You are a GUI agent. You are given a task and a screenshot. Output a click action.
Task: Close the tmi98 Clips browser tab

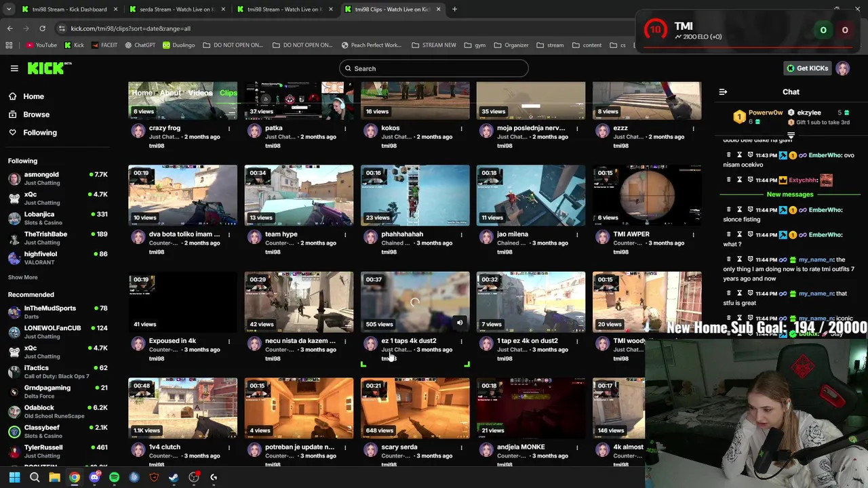click(438, 9)
